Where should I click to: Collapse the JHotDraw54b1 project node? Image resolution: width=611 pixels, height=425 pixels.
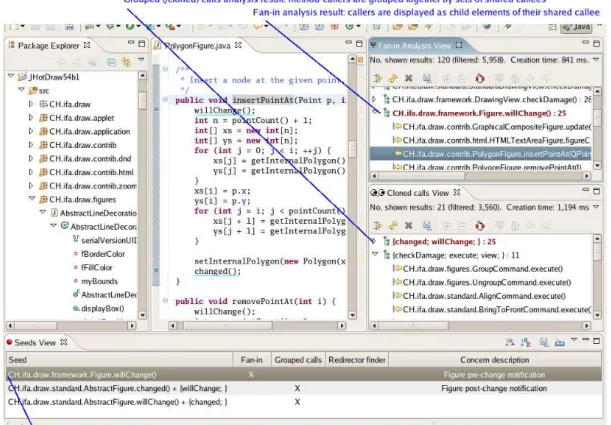pyautogui.click(x=11, y=76)
